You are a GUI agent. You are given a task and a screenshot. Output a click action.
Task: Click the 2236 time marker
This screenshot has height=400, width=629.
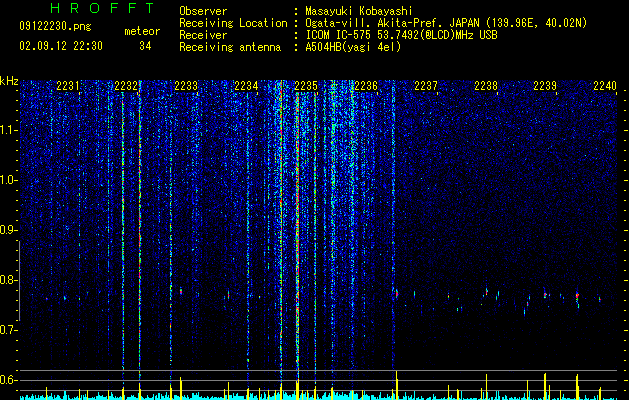[x=366, y=85]
